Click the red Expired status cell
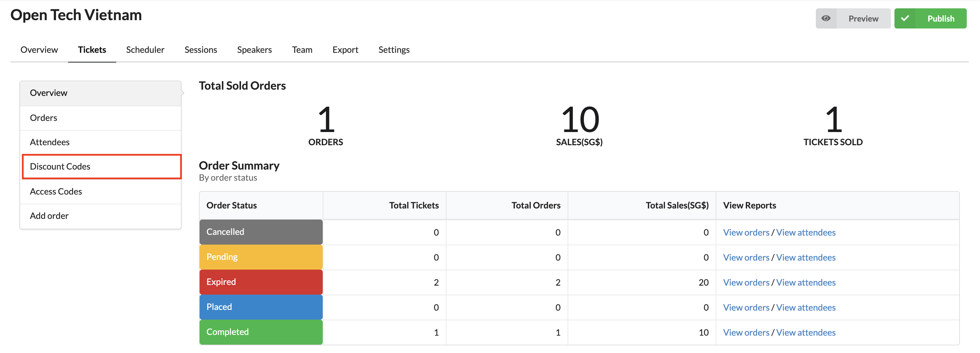This screenshot has width=980, height=353. pyautogui.click(x=261, y=282)
